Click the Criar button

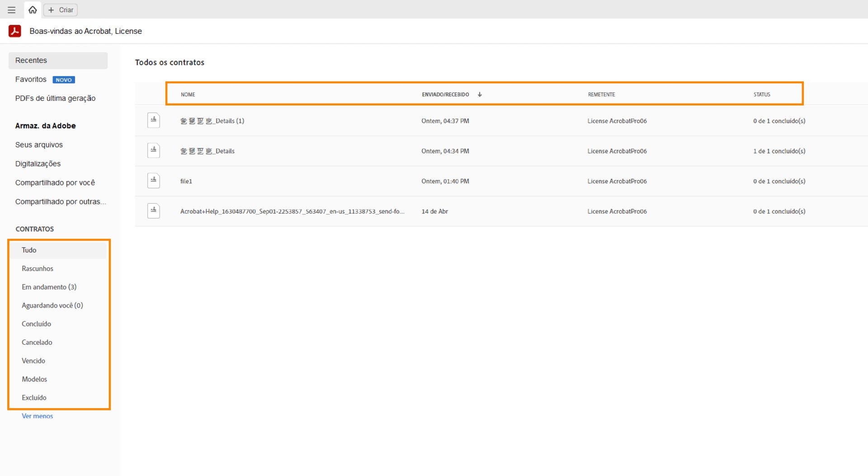pyautogui.click(x=61, y=10)
